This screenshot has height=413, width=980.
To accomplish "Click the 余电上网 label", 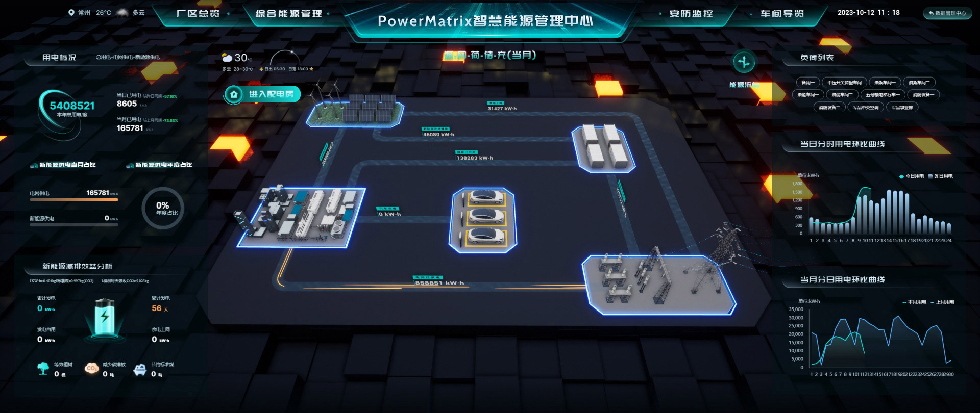I will click(161, 330).
